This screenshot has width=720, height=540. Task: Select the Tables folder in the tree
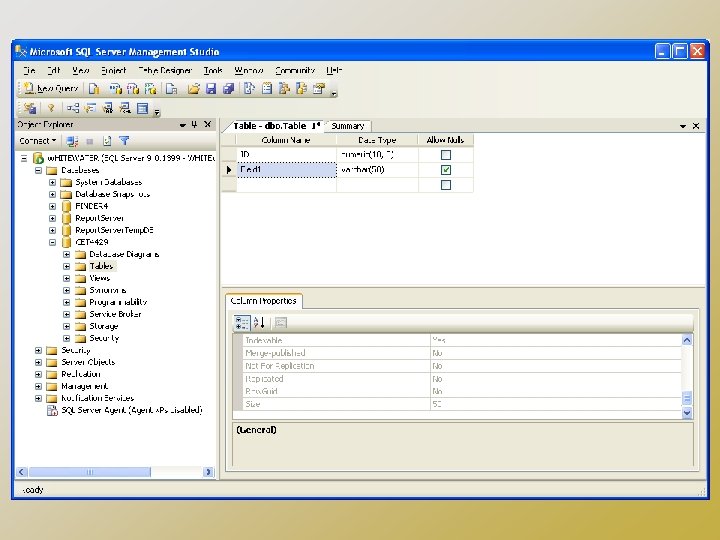(101, 266)
